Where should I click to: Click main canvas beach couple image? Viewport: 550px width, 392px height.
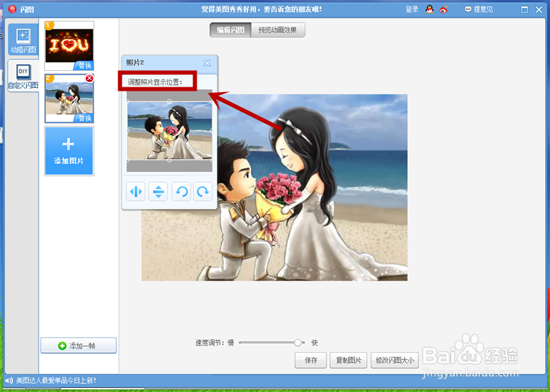pos(274,187)
